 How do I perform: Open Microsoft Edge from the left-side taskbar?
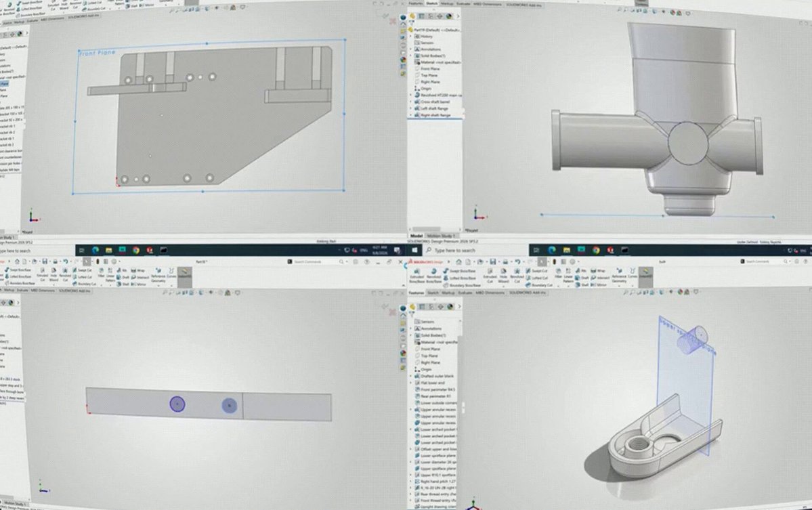(x=95, y=250)
